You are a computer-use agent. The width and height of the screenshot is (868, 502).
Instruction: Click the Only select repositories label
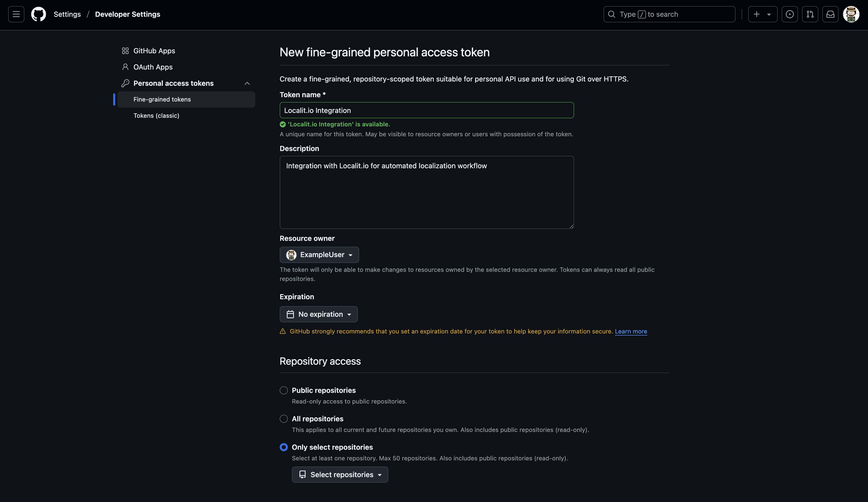pyautogui.click(x=332, y=447)
